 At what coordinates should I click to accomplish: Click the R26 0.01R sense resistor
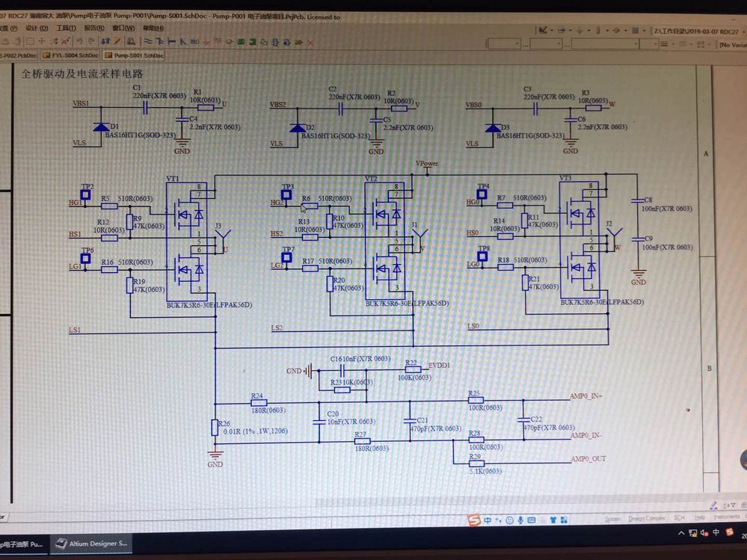215,428
